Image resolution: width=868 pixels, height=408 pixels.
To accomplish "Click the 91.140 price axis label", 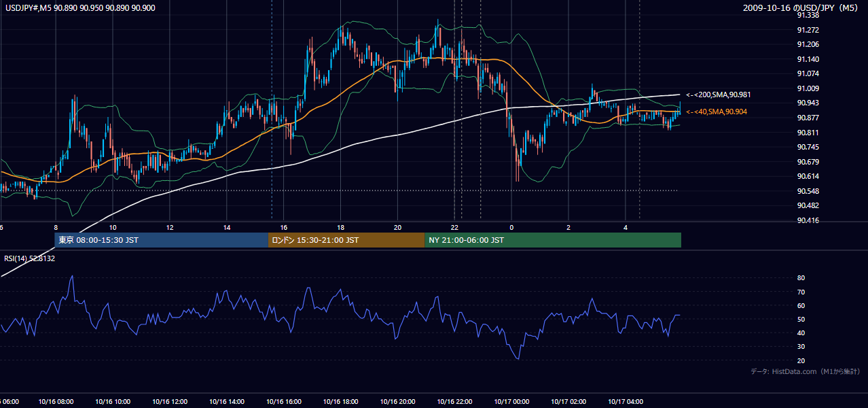I will click(808, 59).
